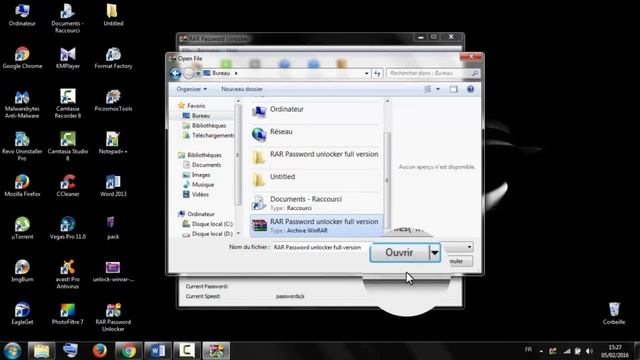Toggle the preview pane button
The width and height of the screenshot is (640, 360).
(453, 89)
